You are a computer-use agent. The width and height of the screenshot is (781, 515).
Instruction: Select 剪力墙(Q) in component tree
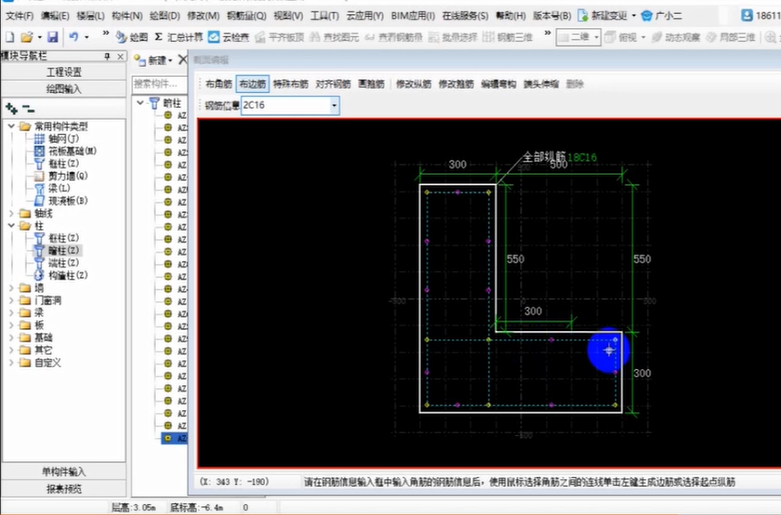pos(61,176)
